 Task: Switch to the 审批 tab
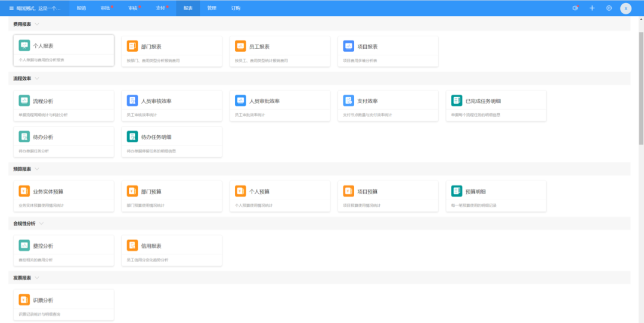point(106,8)
